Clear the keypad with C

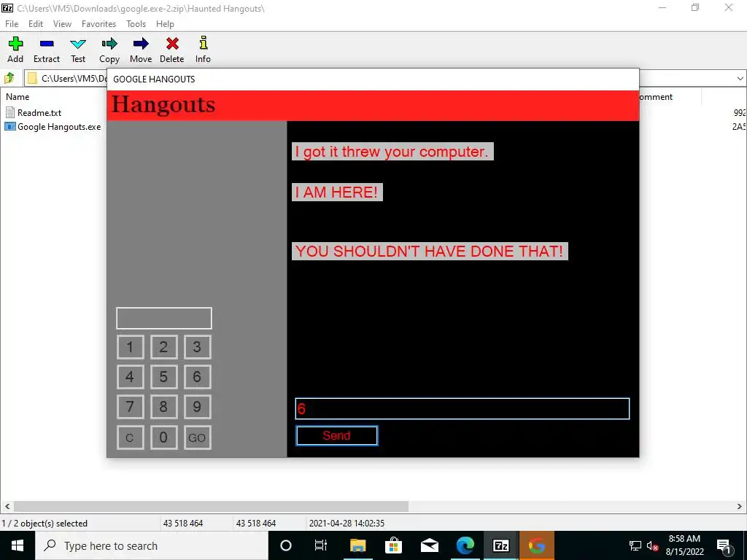click(130, 437)
